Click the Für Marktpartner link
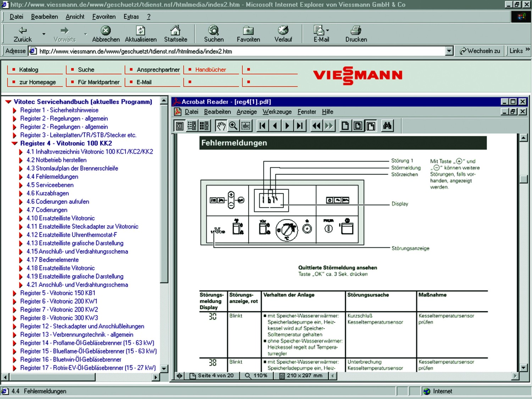 99,82
